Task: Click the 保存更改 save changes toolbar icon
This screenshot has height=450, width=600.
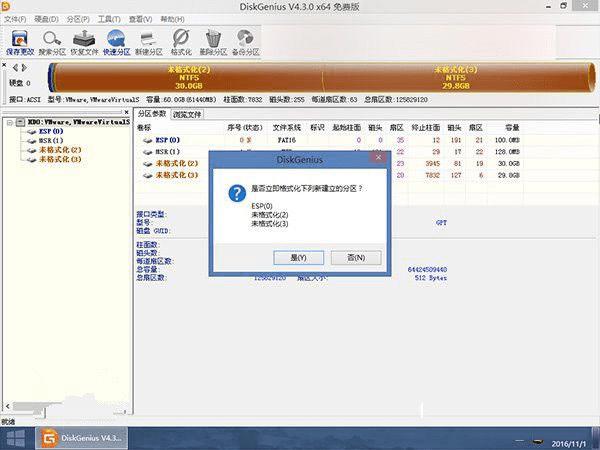Action: click(20, 43)
